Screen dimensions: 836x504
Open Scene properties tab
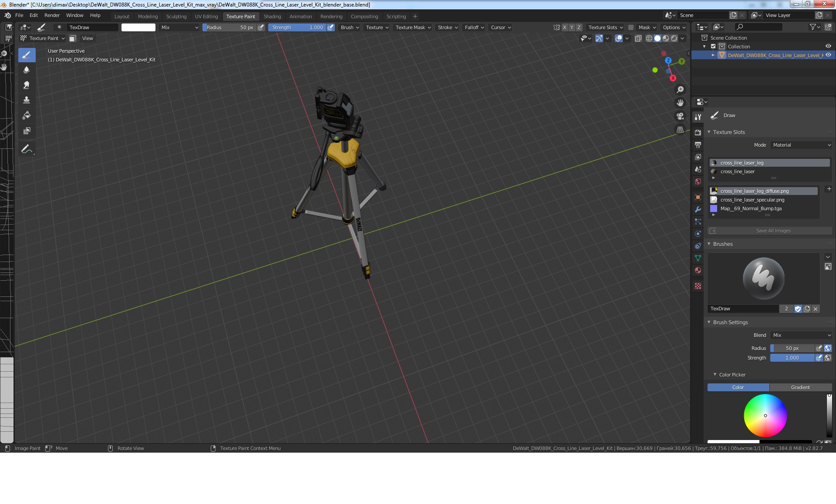point(698,169)
